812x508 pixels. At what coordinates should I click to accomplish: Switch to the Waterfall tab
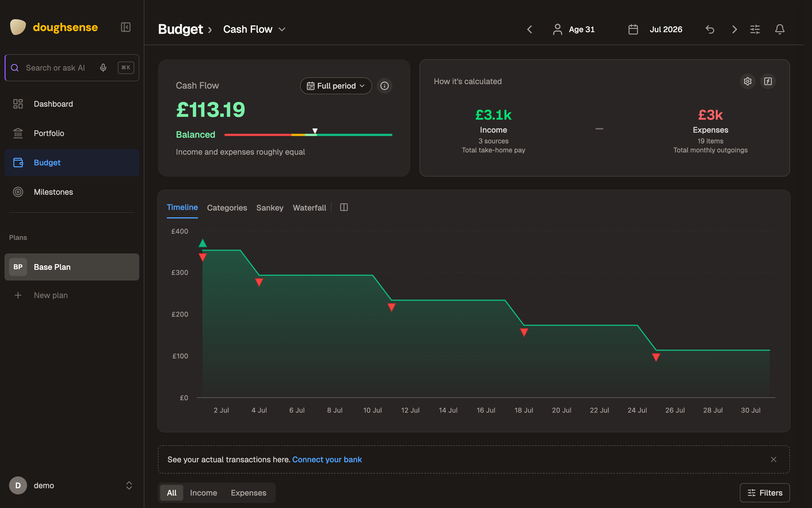coord(309,208)
